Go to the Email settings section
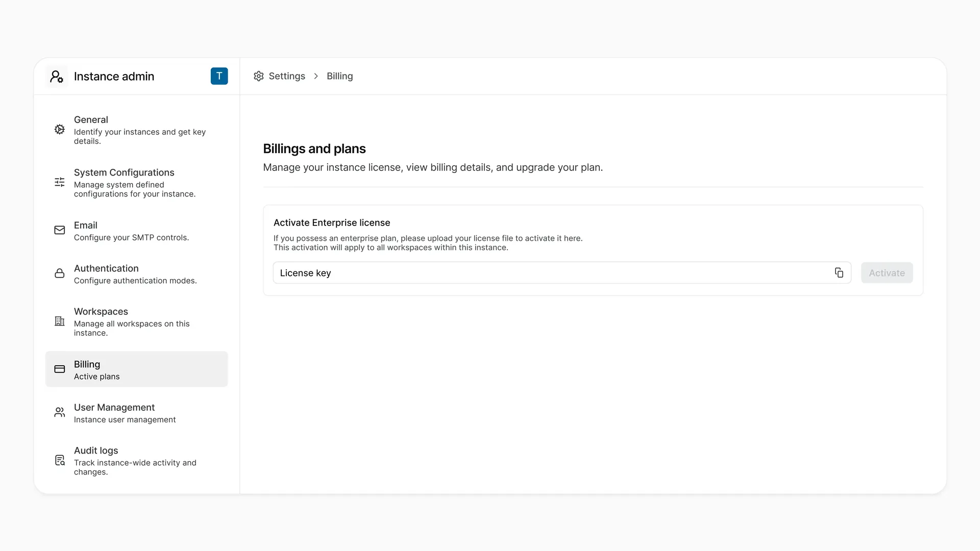 point(136,231)
